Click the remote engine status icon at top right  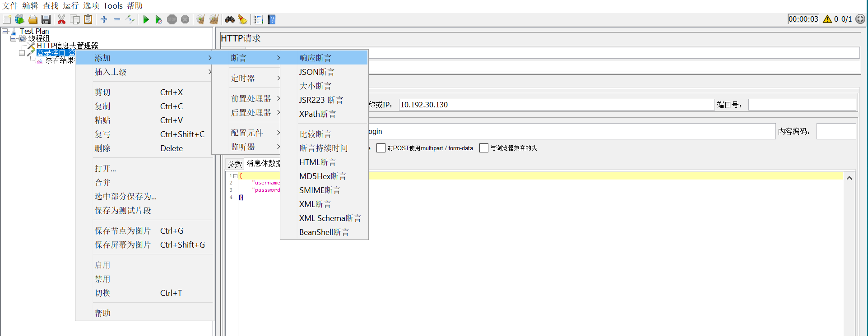pyautogui.click(x=860, y=19)
